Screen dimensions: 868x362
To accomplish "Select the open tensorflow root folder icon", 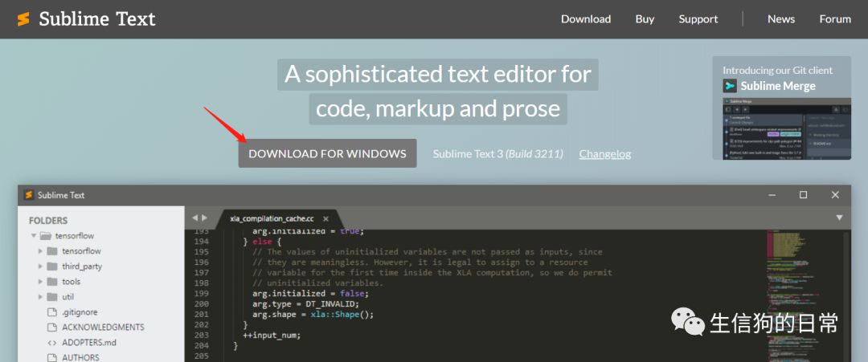I will click(46, 235).
